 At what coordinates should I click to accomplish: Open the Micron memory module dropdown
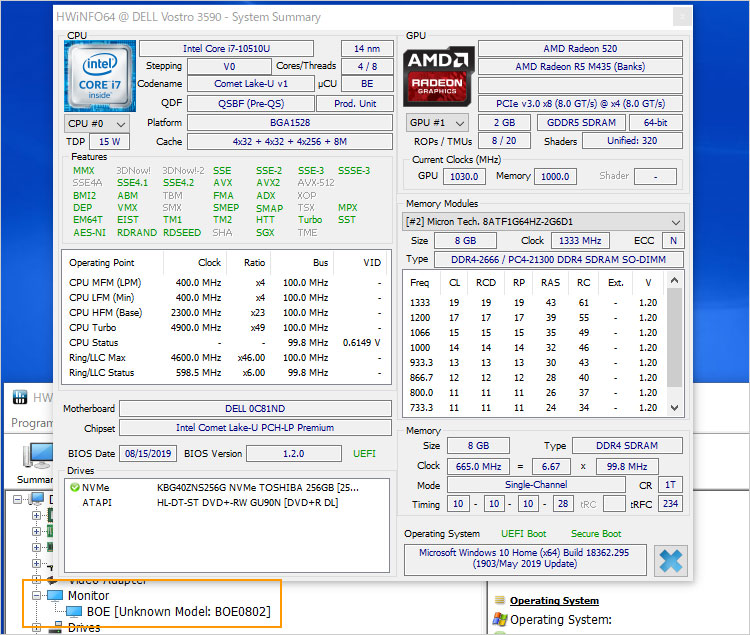(x=543, y=222)
